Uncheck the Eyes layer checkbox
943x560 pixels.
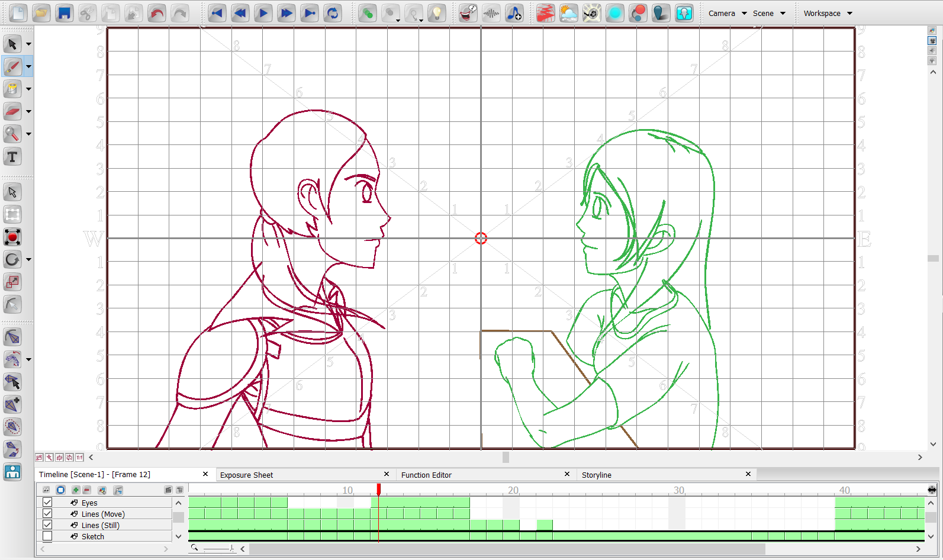pos(47,503)
